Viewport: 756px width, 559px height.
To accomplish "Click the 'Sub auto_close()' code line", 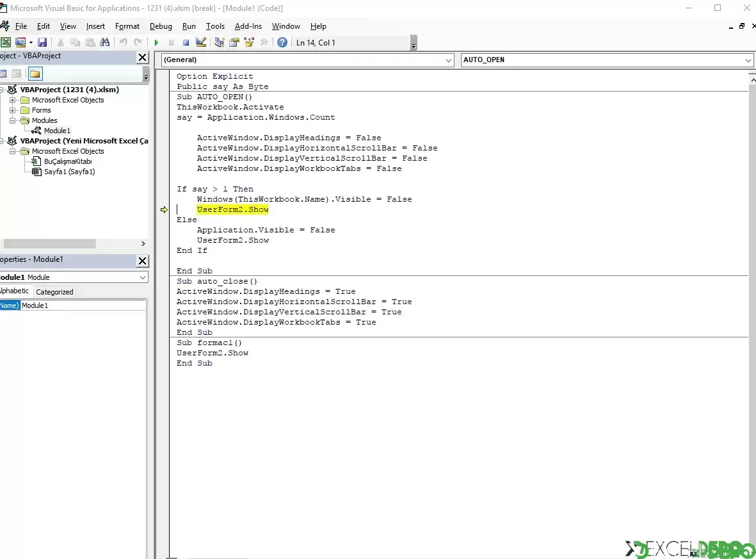I will [217, 281].
